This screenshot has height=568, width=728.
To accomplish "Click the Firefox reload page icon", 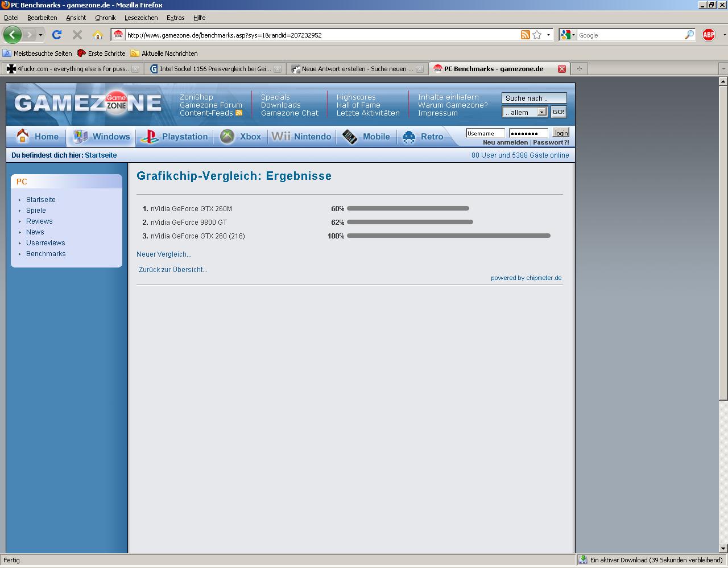I will (57, 35).
